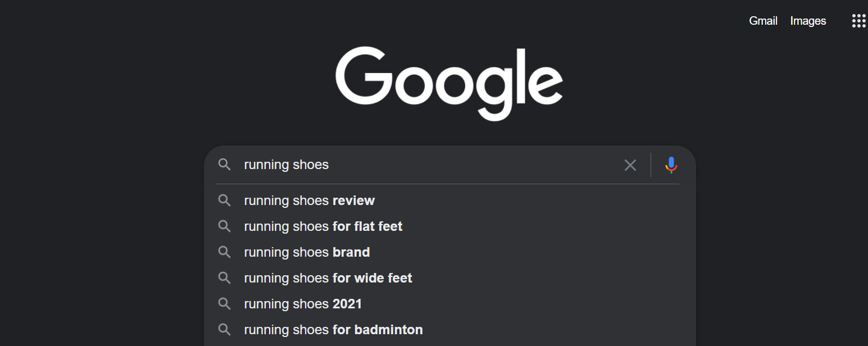The image size is (868, 346).
Task: Click inside the 'running shoes' search input
Action: pyautogui.click(x=427, y=165)
